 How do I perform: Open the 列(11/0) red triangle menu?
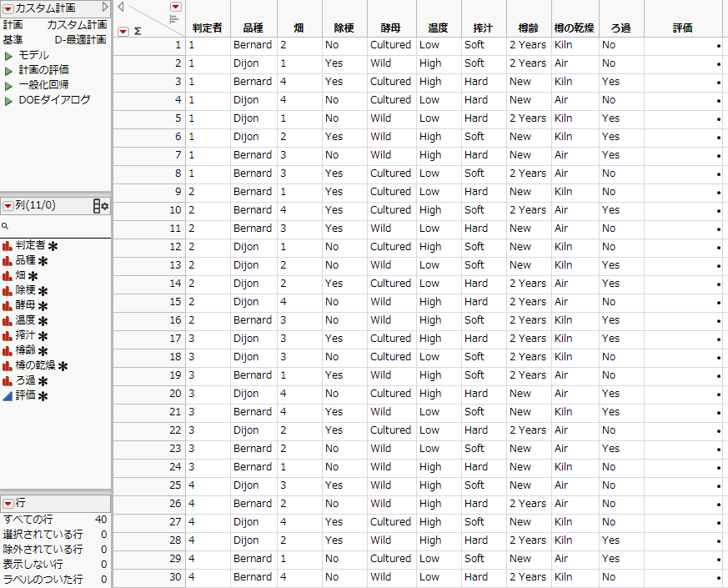(9, 205)
